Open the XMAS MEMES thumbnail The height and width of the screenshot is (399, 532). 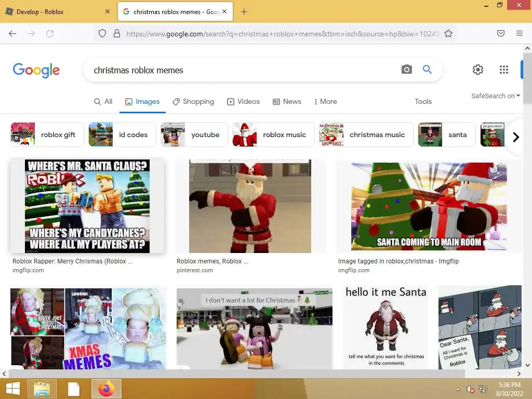(x=88, y=328)
